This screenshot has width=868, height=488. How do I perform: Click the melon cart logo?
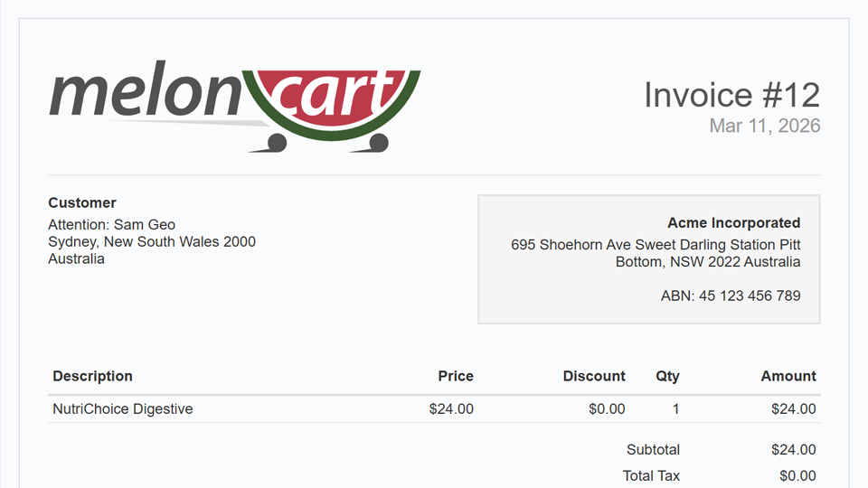click(x=234, y=107)
